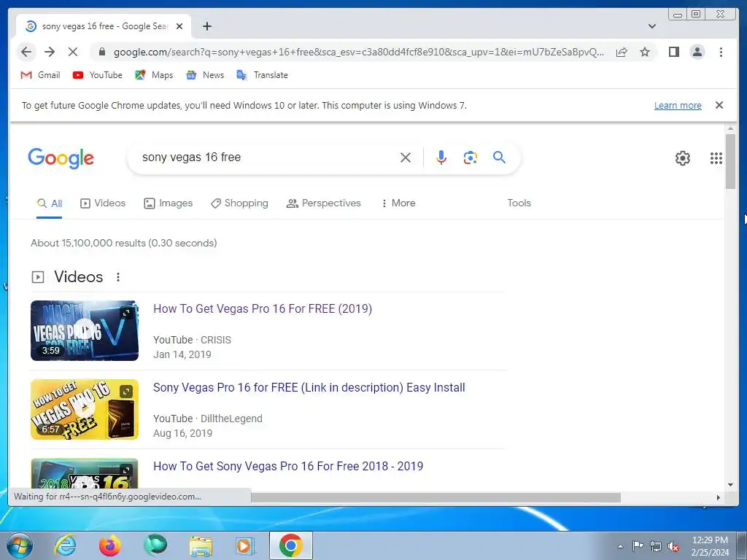Open Maps bookmark
Image resolution: width=747 pixels, height=560 pixels.
(154, 75)
